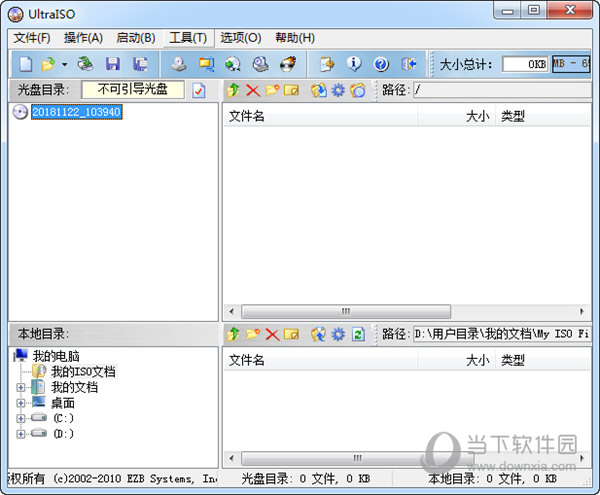Click the disc label icon left of upper 路径
The image size is (600, 495).
pyautogui.click(x=358, y=91)
